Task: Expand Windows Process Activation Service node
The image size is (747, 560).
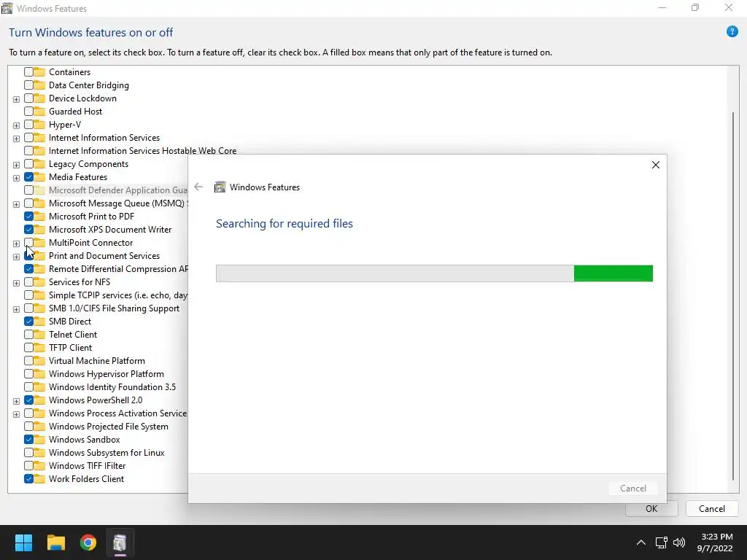Action: (16, 414)
